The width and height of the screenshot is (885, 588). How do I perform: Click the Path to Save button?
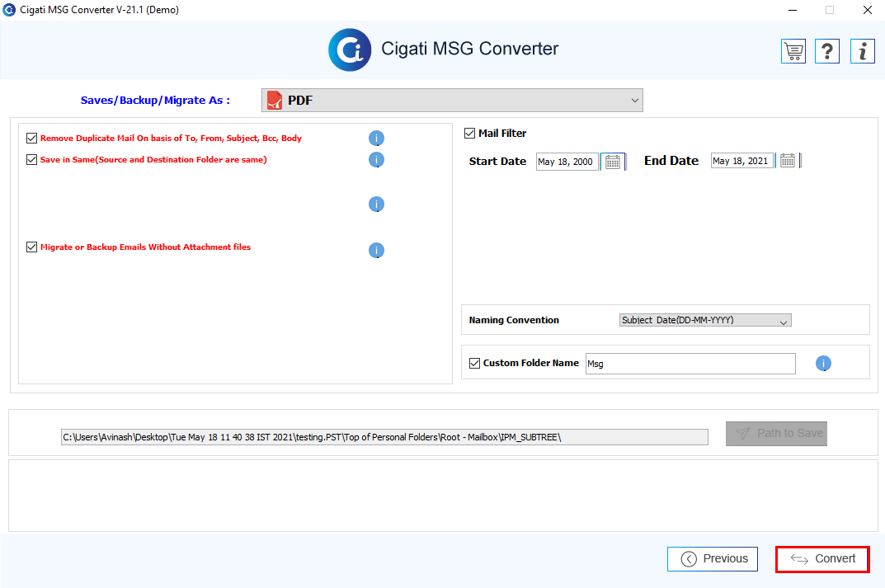point(777,434)
